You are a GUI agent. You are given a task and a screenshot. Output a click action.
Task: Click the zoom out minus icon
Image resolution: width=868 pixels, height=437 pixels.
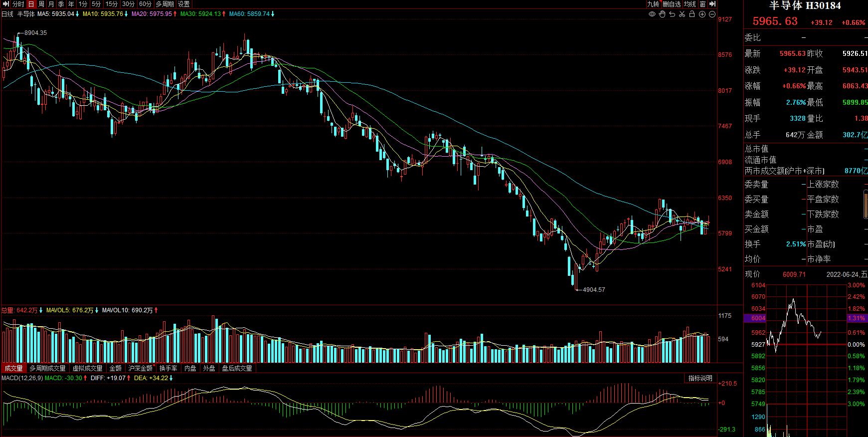pos(712,14)
